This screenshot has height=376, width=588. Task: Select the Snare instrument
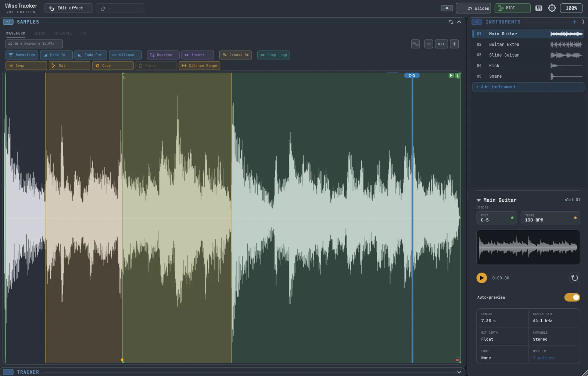(x=528, y=76)
